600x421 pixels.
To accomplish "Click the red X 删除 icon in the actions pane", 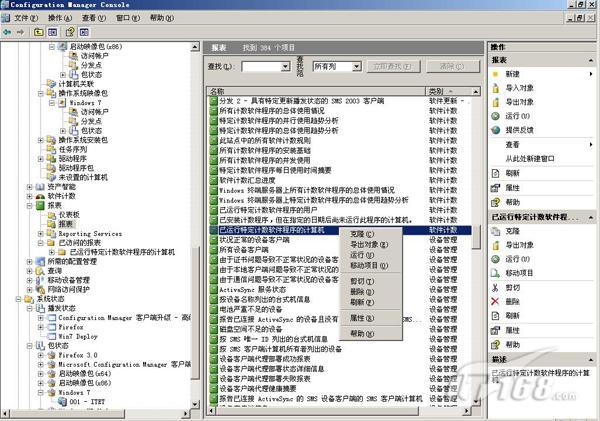I will pyautogui.click(x=496, y=302).
